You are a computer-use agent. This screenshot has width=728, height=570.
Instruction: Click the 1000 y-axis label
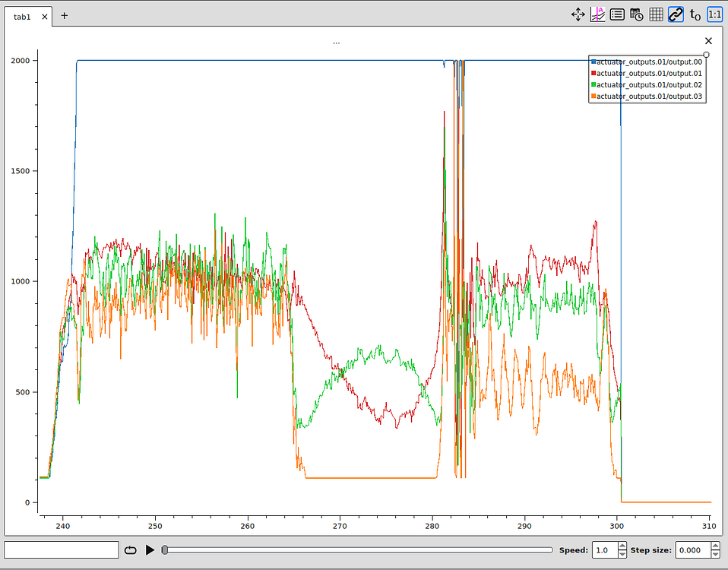point(21,281)
